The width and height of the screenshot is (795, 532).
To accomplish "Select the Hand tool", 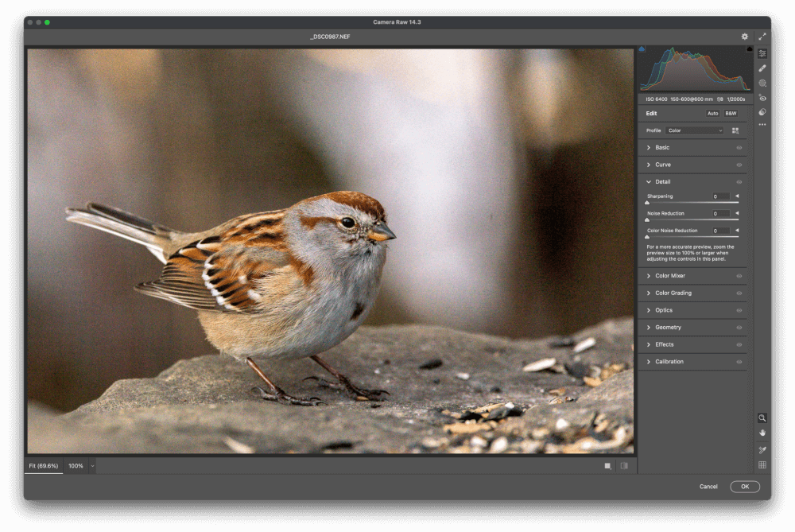I will (762, 433).
